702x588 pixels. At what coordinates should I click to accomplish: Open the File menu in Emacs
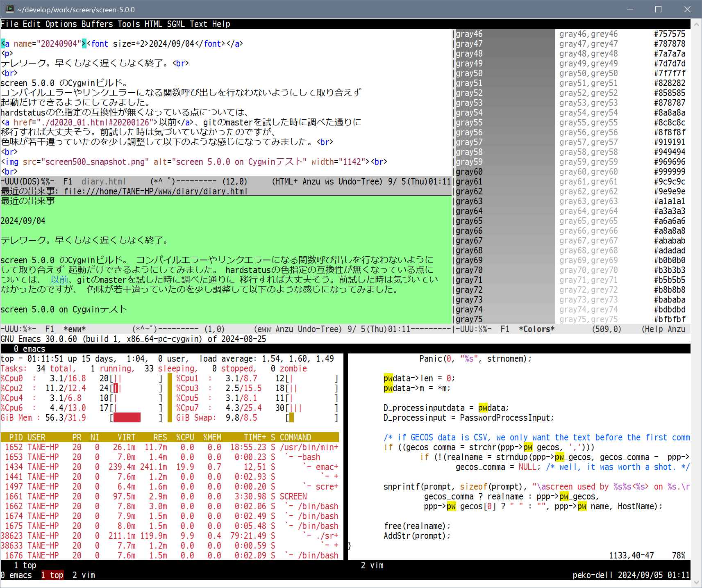point(9,24)
